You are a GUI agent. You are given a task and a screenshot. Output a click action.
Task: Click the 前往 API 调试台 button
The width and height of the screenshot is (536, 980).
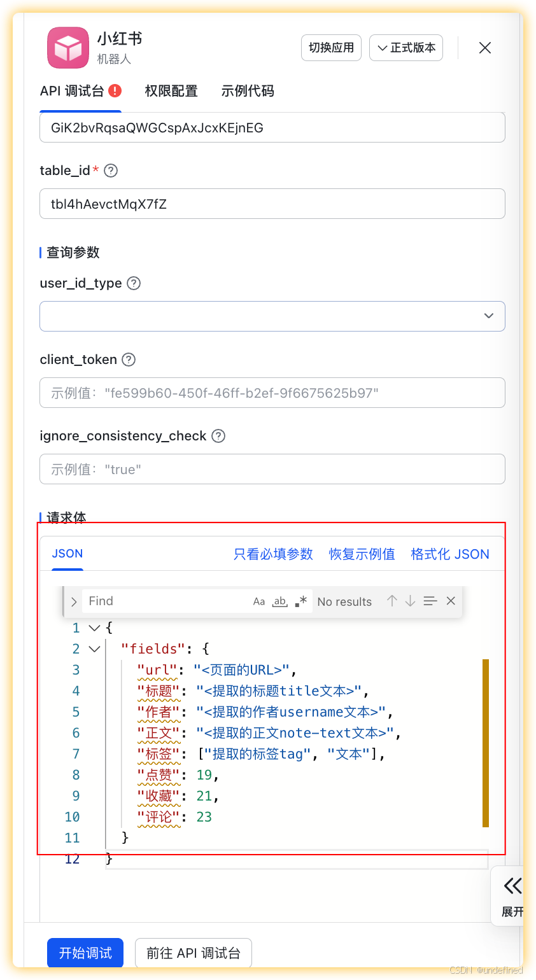(x=194, y=953)
